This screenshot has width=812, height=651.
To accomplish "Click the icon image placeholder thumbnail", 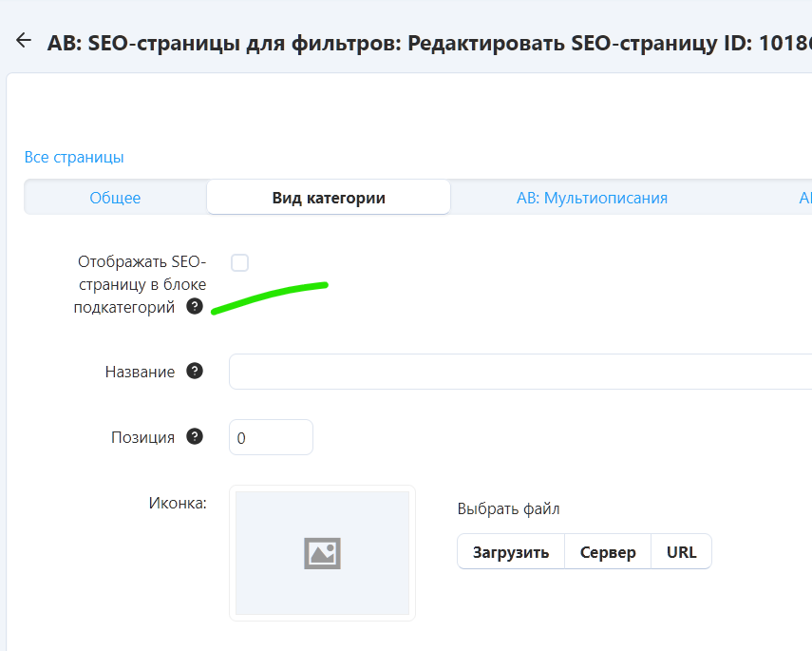I will 322,553.
